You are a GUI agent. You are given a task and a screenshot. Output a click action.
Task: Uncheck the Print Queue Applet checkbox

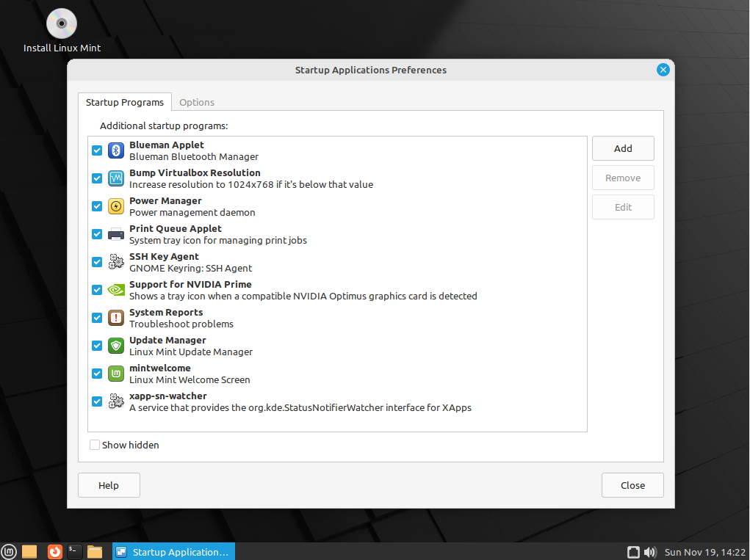97,234
